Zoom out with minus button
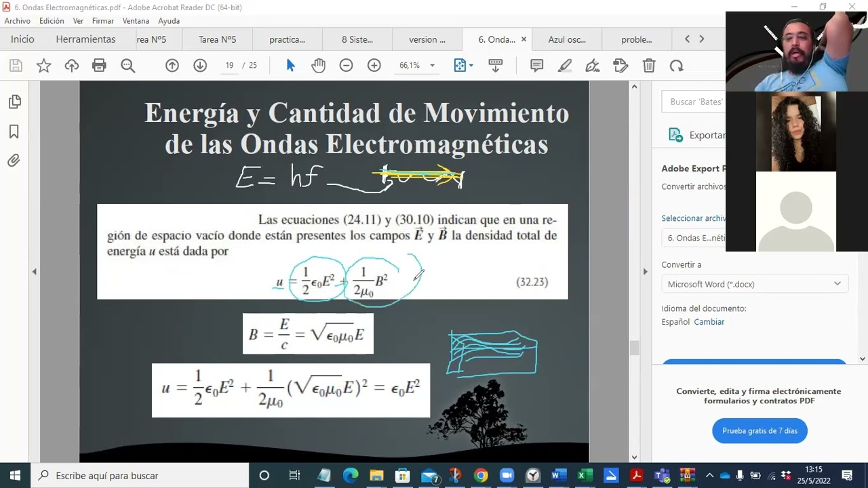 click(346, 66)
